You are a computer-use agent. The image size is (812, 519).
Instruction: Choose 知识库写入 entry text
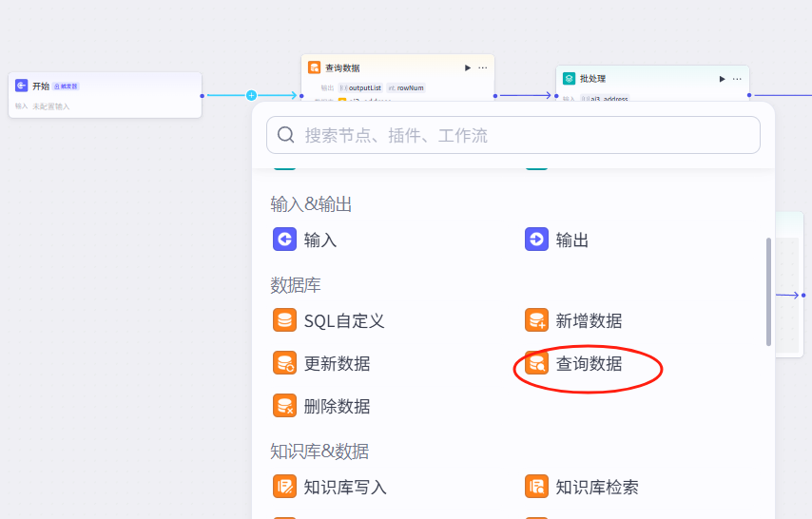pos(345,488)
